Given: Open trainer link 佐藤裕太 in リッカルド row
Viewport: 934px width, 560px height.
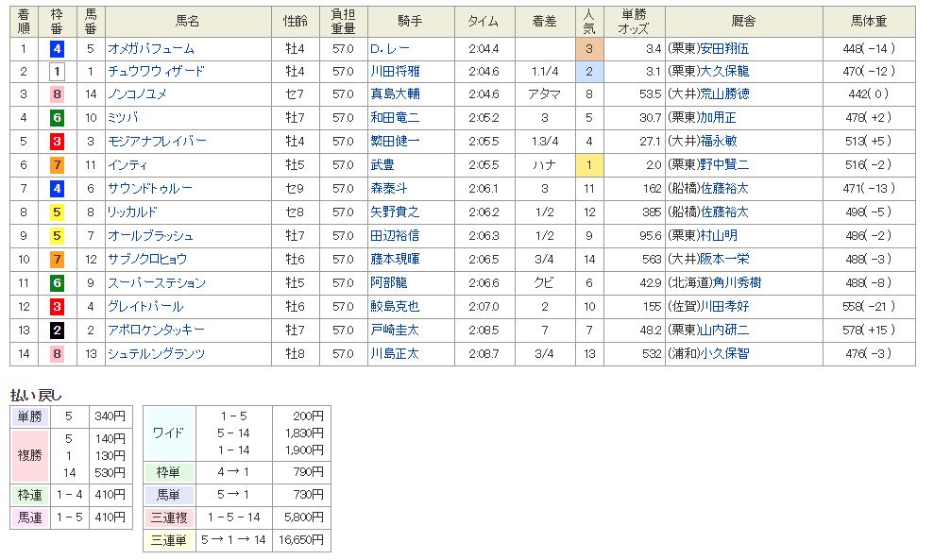Looking at the screenshot, I should coord(724,212).
